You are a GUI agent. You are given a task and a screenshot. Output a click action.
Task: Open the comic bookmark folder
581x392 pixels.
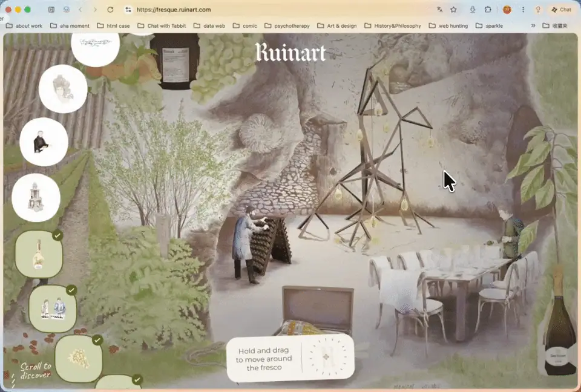pyautogui.click(x=245, y=25)
